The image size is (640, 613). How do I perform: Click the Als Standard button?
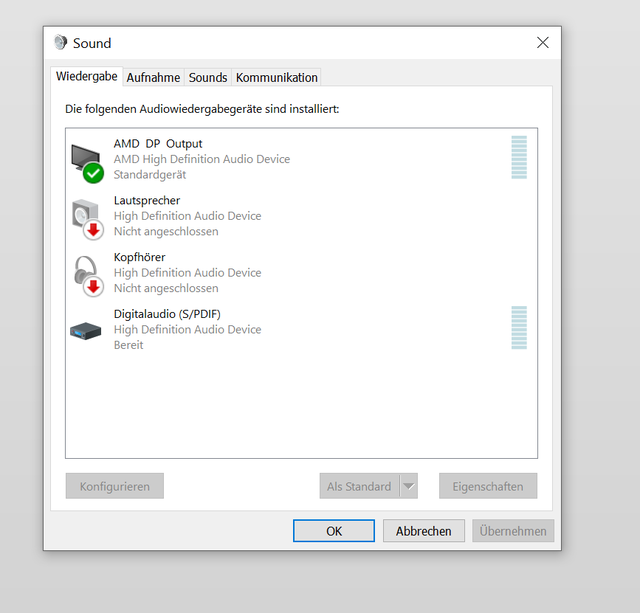[x=359, y=487]
